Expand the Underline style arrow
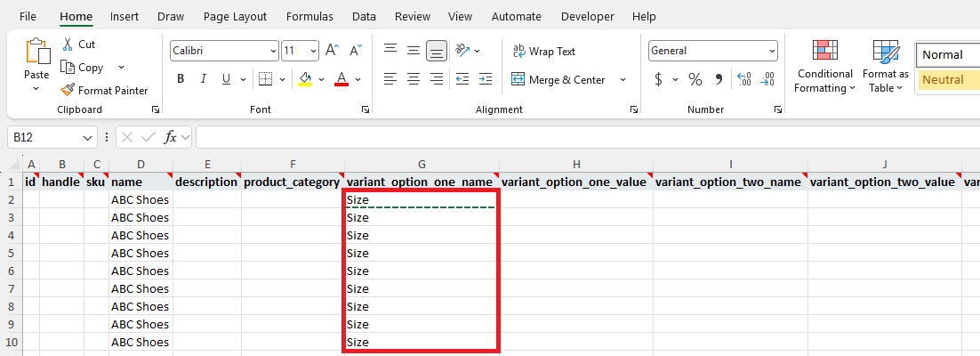Viewport: 980px width, 356px height. click(x=243, y=79)
